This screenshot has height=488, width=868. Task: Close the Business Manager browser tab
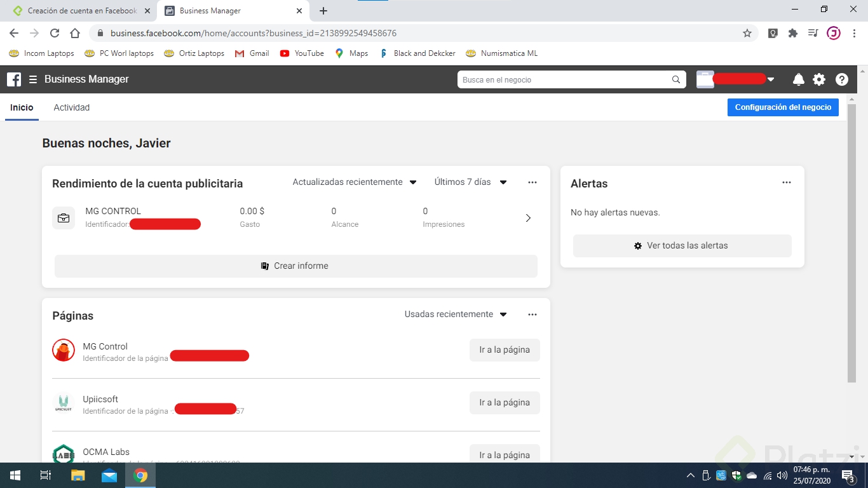point(299,11)
